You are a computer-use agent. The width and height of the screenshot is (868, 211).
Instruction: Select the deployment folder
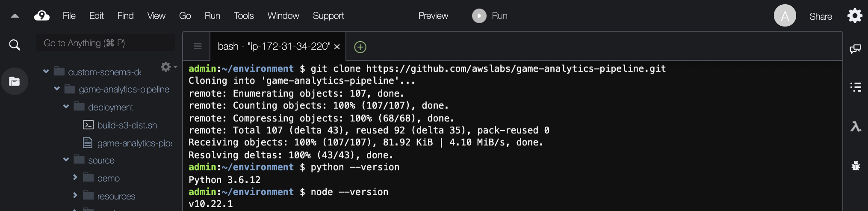[110, 107]
